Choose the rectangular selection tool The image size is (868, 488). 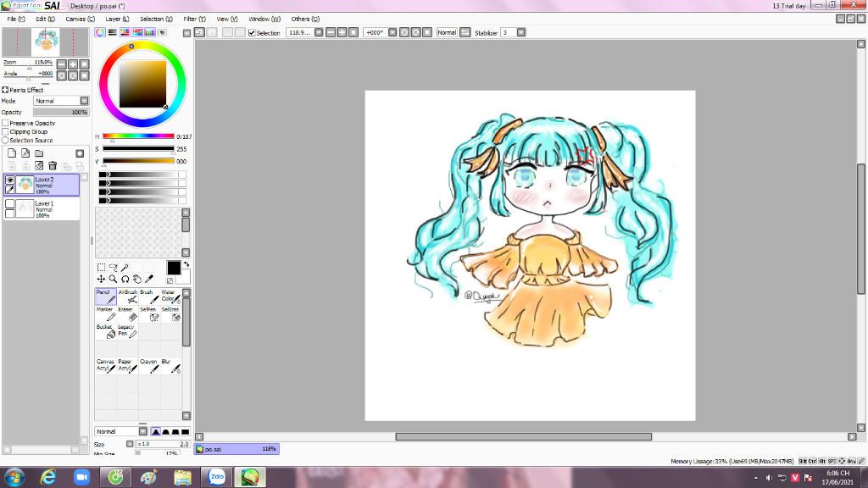click(x=101, y=268)
